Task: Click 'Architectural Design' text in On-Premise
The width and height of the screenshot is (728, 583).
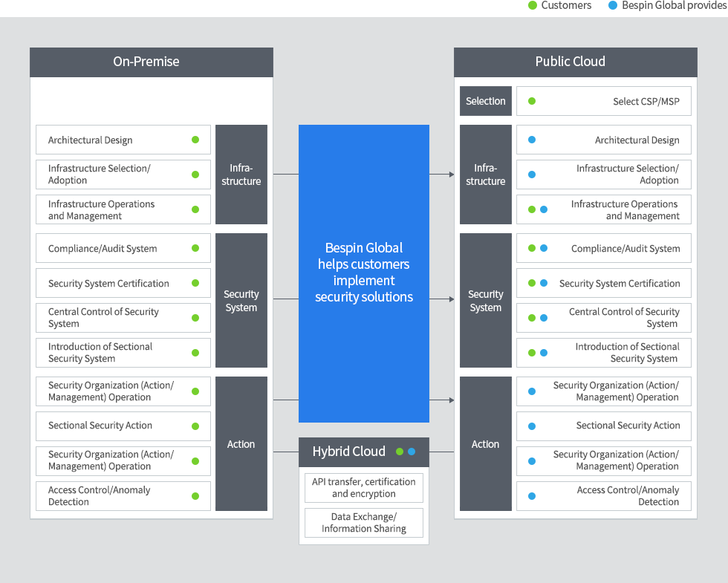Action: click(x=91, y=140)
